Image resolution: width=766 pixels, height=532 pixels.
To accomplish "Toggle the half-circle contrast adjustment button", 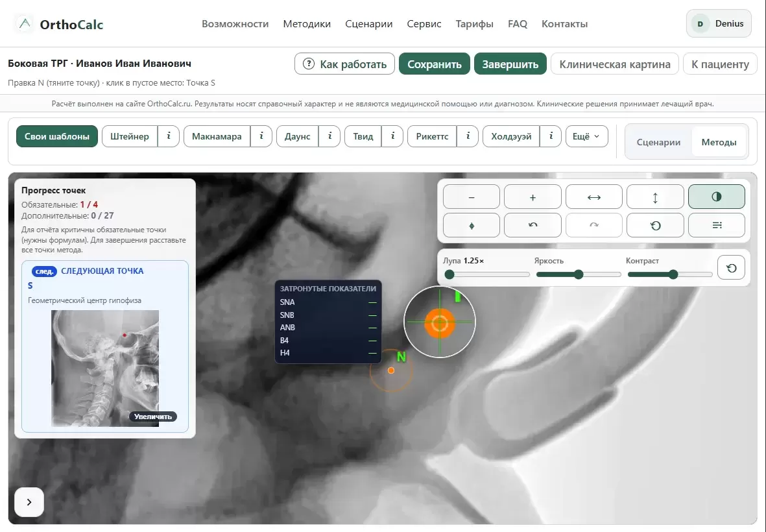I will tap(717, 197).
